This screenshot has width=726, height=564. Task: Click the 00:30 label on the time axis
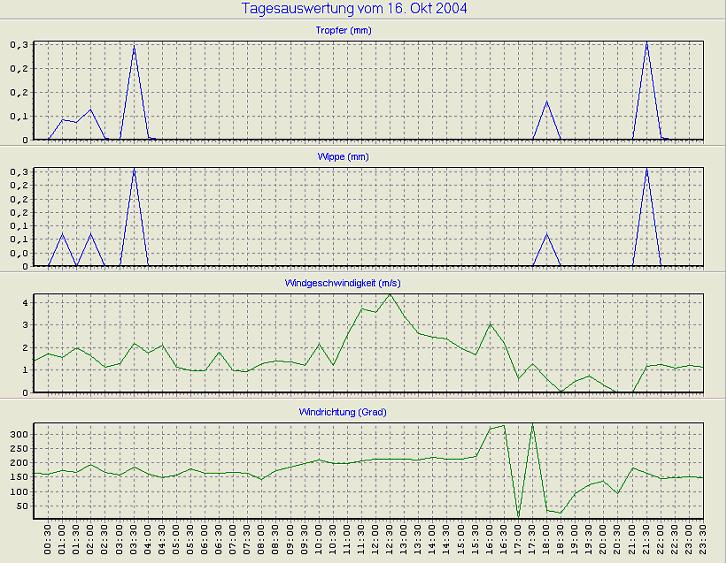coord(49,542)
